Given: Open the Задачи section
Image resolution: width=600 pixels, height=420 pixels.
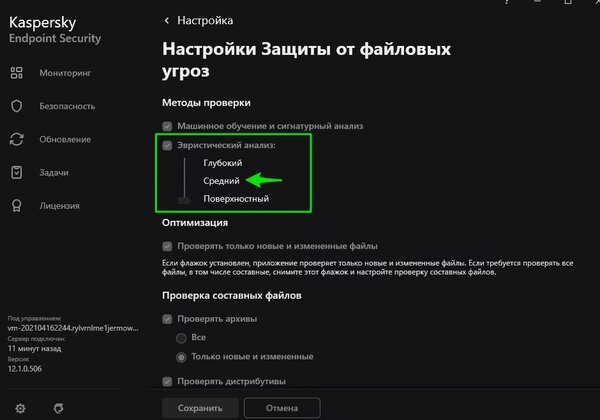Looking at the screenshot, I should pos(54,173).
